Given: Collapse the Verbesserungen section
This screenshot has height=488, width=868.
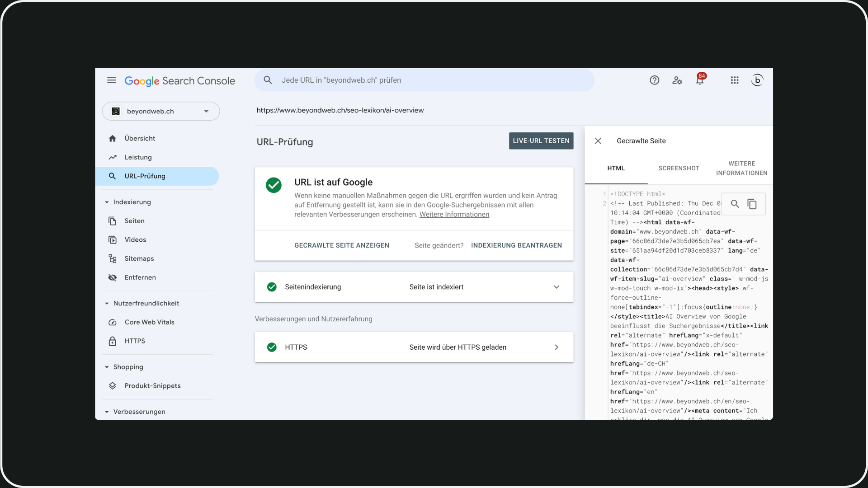Looking at the screenshot, I should point(107,412).
